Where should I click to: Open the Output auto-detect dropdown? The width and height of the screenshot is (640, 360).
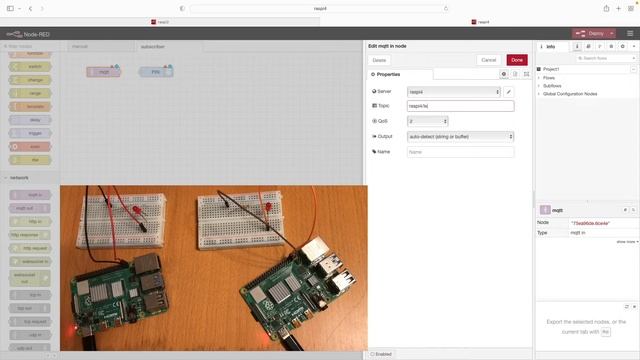[460, 137]
